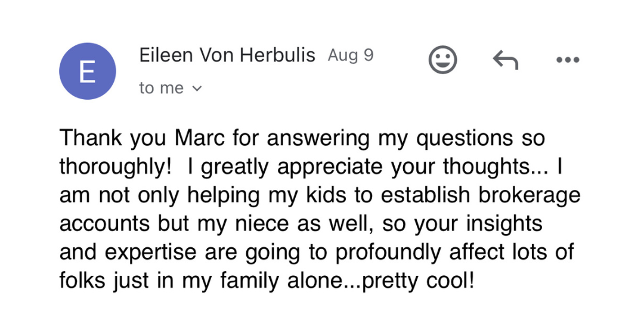Expand recipient details with the chevron
The width and height of the screenshot is (644, 335).
(197, 88)
